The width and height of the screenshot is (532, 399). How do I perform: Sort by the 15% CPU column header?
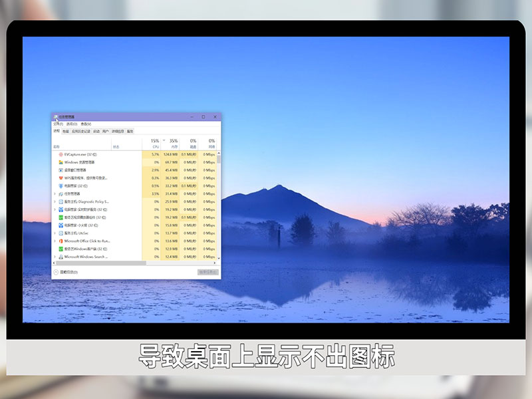coord(152,144)
